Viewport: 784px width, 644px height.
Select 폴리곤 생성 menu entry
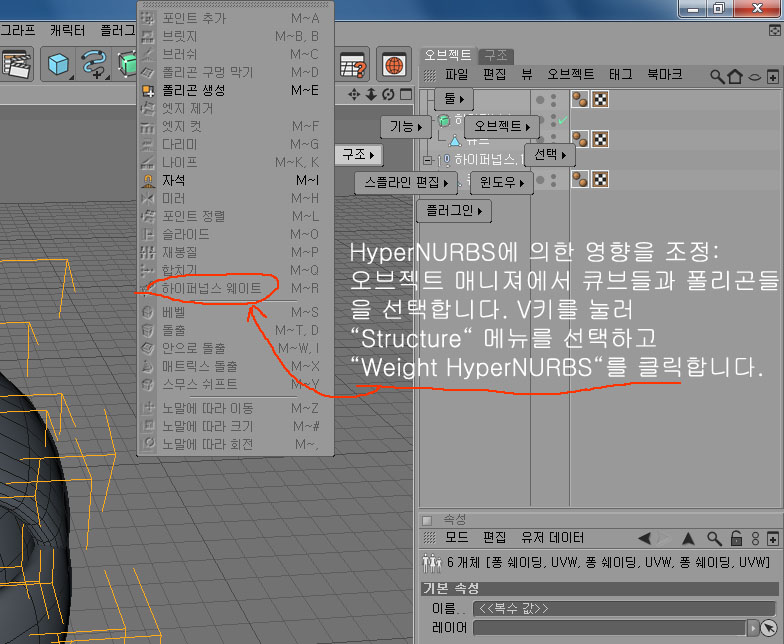(235, 90)
